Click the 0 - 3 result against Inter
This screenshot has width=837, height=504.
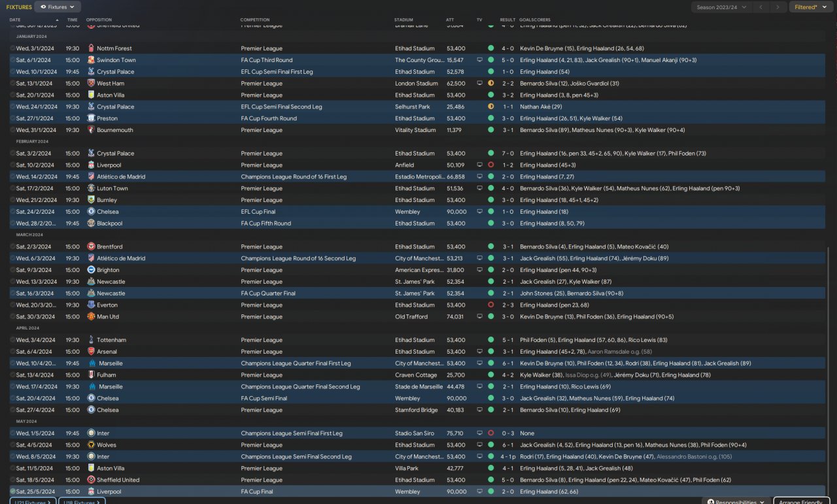(507, 433)
